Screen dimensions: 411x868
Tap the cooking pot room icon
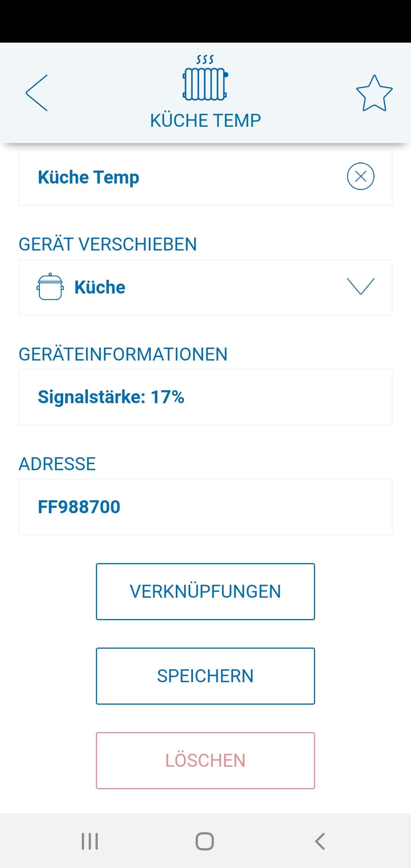tap(50, 287)
